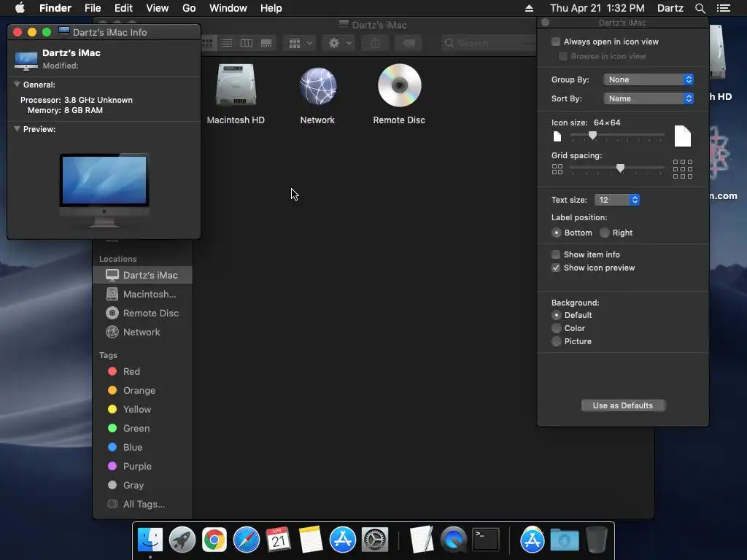Open Calendar from the Dock

[278, 540]
